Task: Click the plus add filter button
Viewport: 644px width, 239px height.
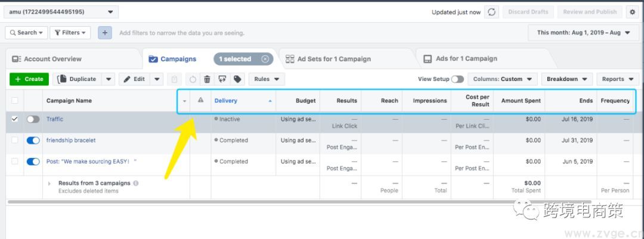Action: pyautogui.click(x=105, y=33)
